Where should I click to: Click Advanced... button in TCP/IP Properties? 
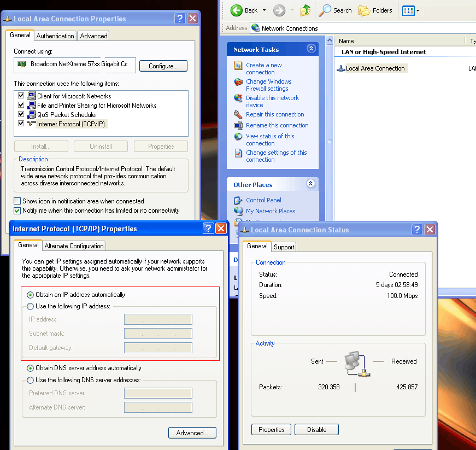coord(192,433)
